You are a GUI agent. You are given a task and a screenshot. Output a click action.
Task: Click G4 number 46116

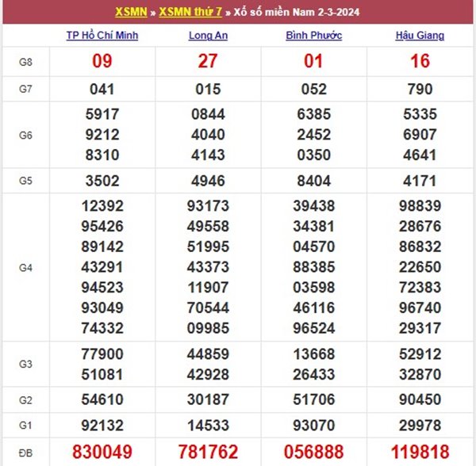coord(314,308)
